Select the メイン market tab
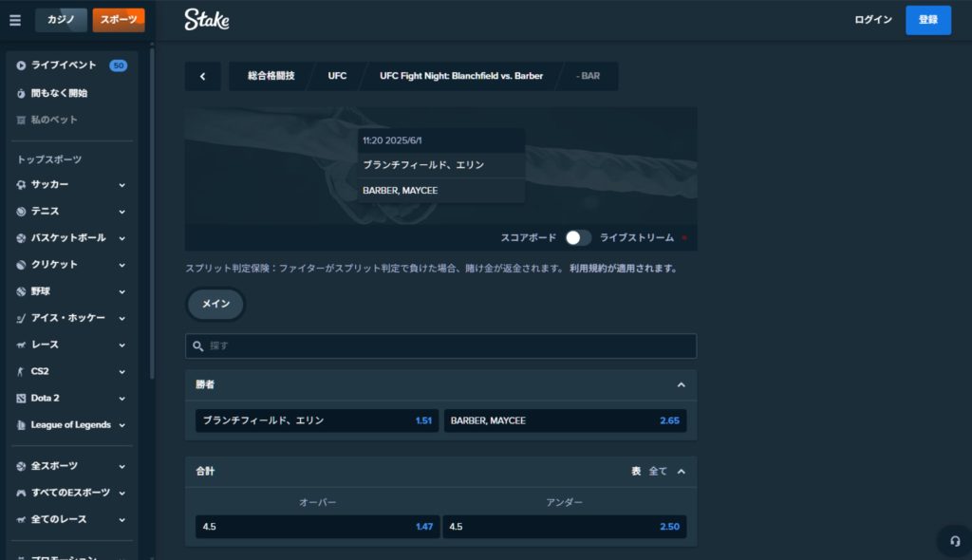The image size is (972, 560). [215, 304]
